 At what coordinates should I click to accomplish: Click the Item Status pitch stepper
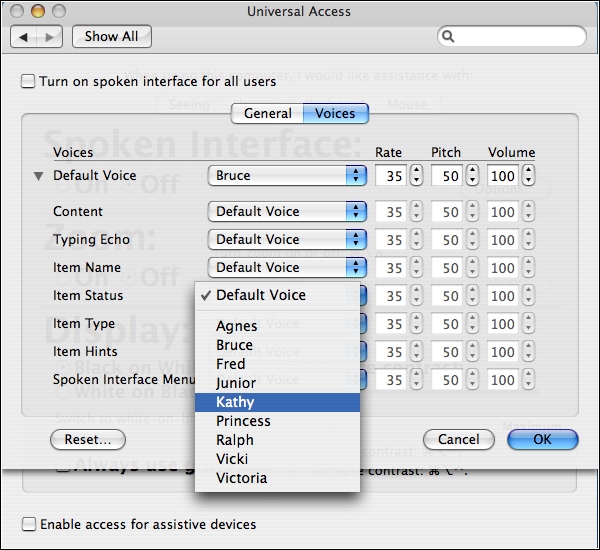pyautogui.click(x=473, y=295)
